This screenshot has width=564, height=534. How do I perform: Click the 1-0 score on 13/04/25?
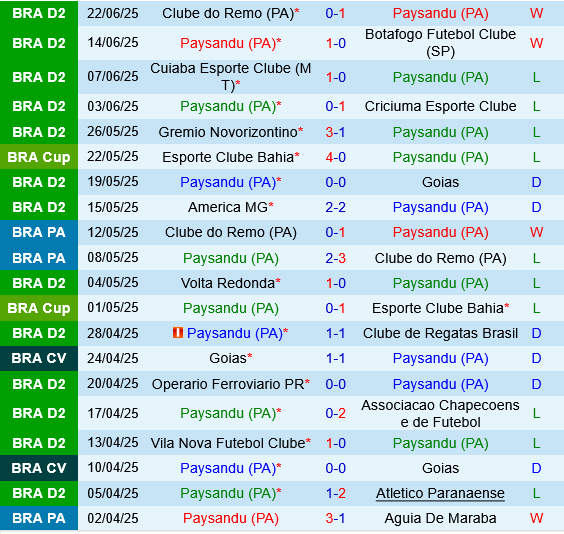[335, 443]
